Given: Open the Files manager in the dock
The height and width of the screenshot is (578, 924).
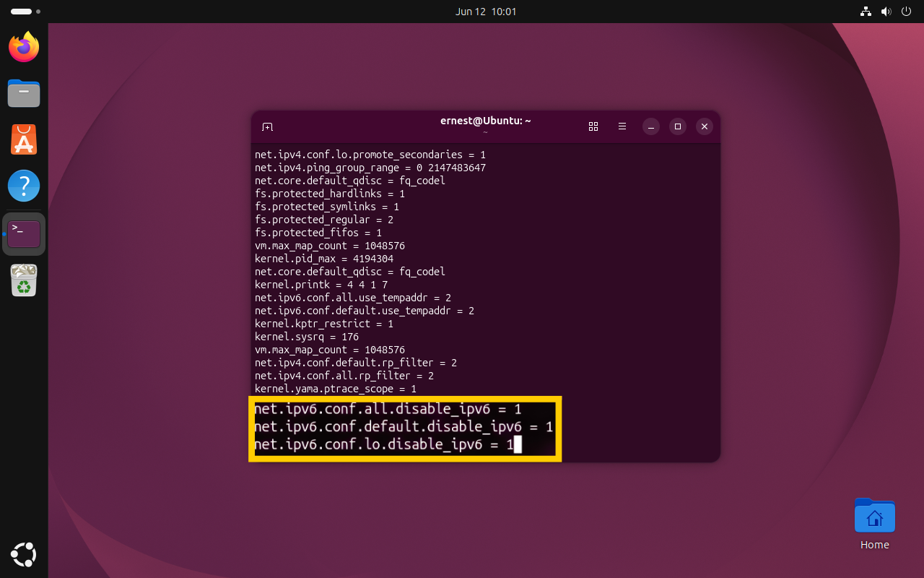Looking at the screenshot, I should (x=24, y=93).
